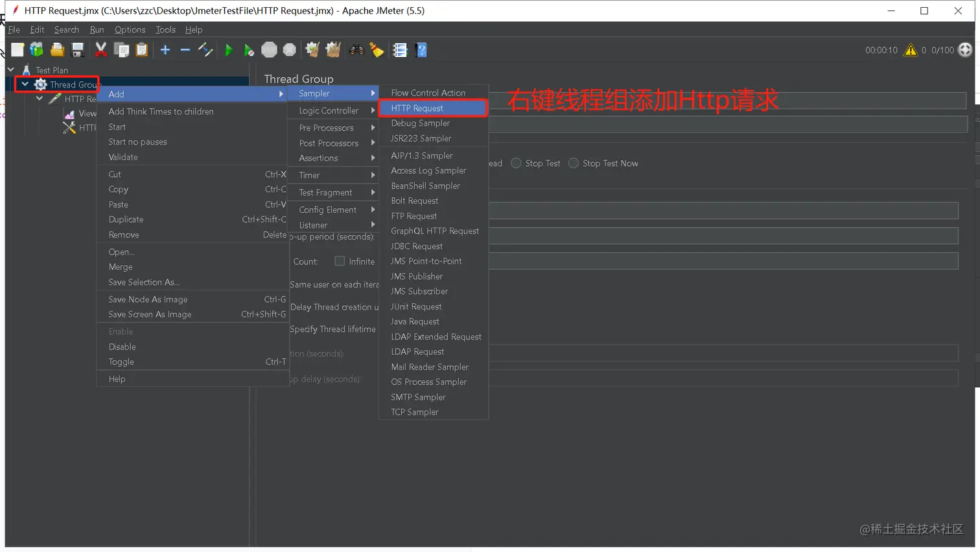Click the Clear All toolbar icon with two gears
Image resolution: width=980 pixels, height=552 pixels.
click(333, 50)
